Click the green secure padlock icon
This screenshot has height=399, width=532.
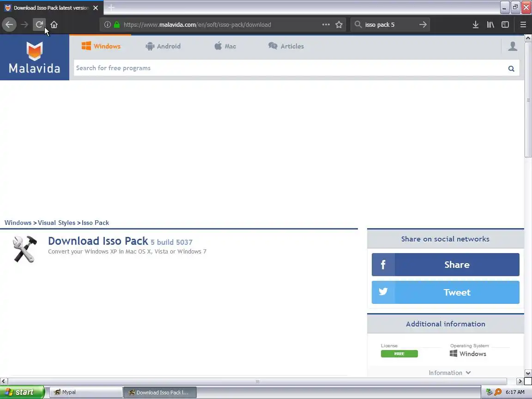pyautogui.click(x=117, y=24)
